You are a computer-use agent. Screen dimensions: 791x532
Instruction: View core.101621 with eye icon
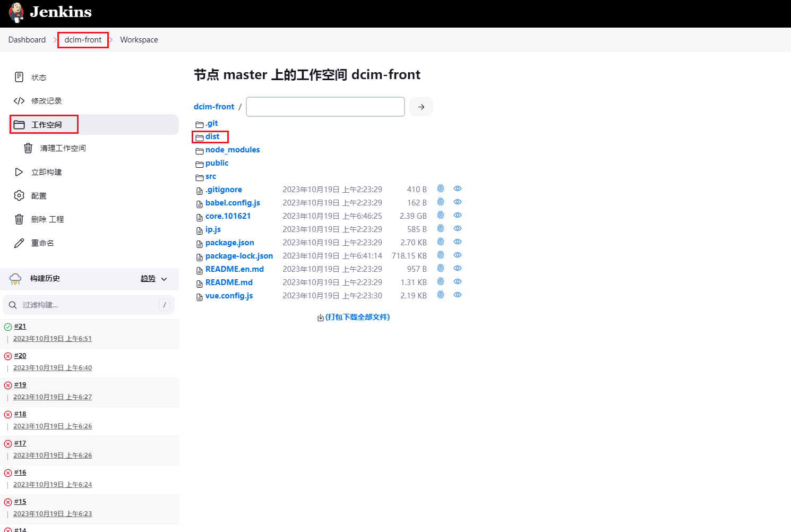458,216
